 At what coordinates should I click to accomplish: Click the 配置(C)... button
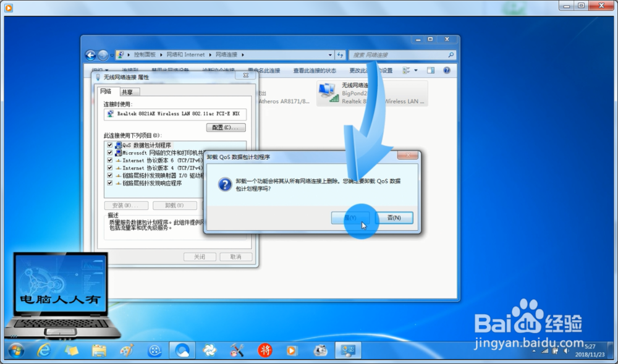click(226, 127)
